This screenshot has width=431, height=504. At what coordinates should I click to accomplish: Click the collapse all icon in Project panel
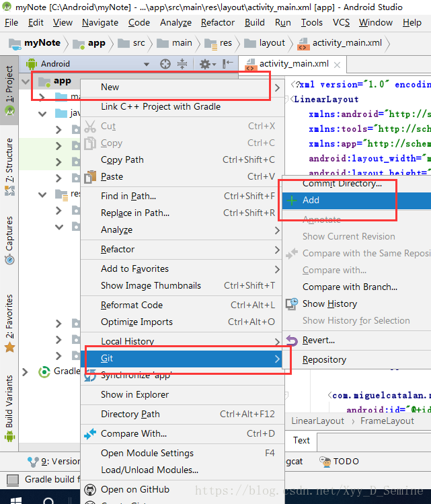coord(182,64)
